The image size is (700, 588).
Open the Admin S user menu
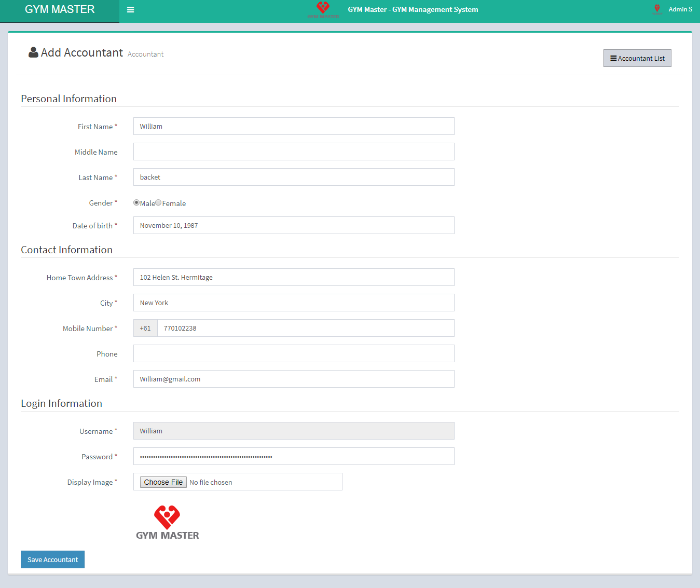(x=680, y=9)
